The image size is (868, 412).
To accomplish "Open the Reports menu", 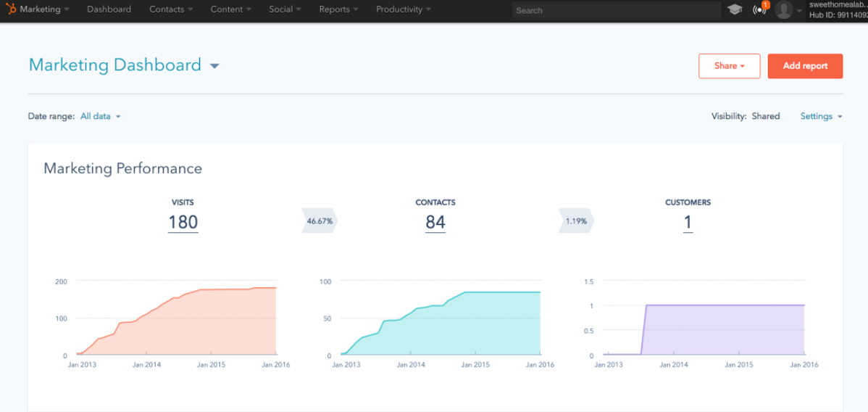I will point(339,9).
